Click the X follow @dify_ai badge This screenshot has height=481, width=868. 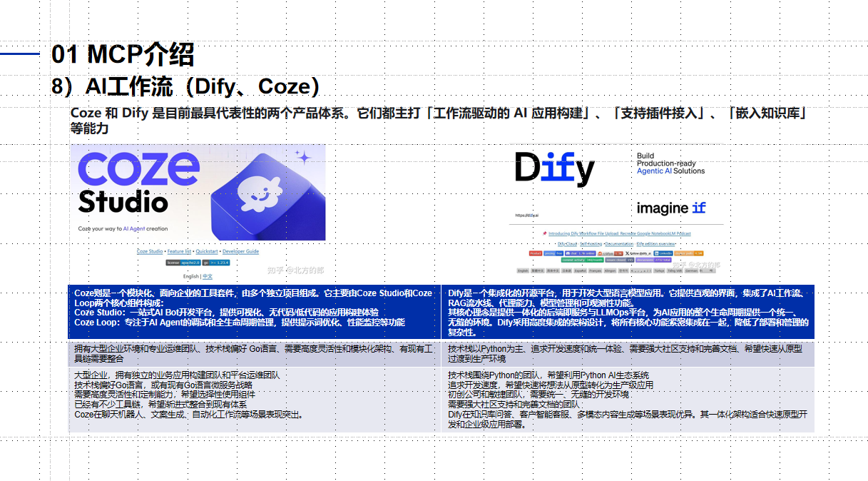tap(638, 253)
